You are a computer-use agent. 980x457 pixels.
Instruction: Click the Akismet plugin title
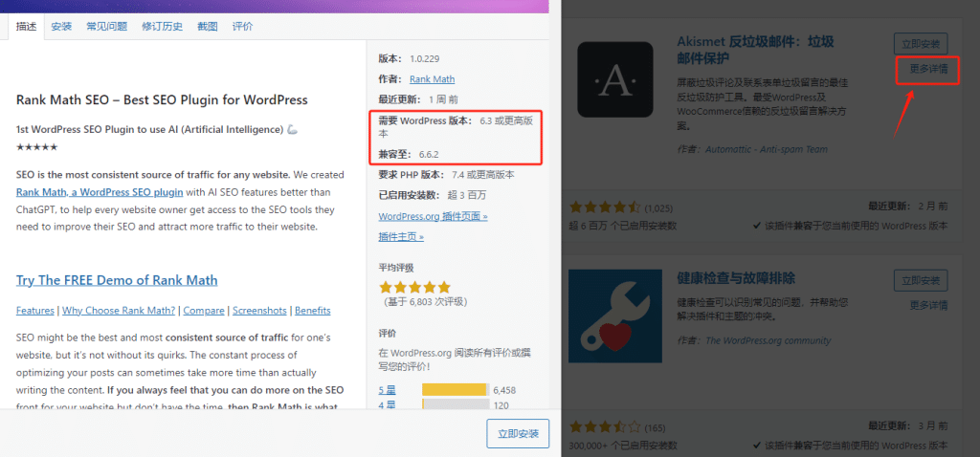click(x=755, y=50)
